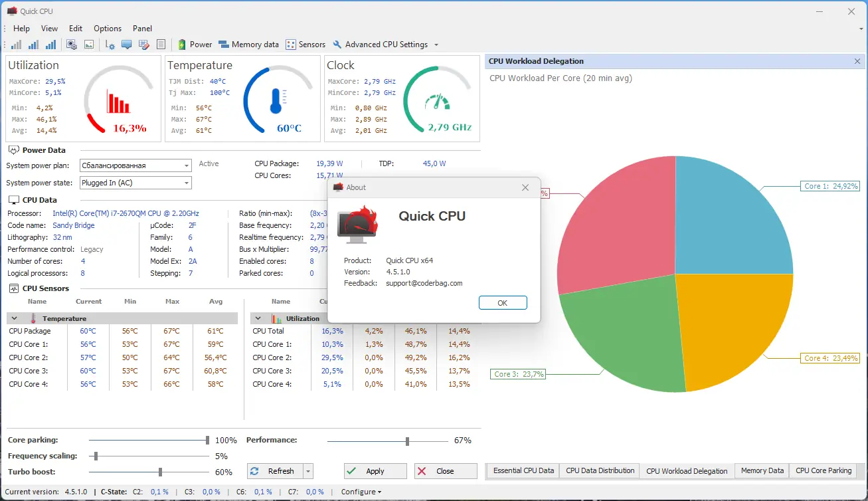Click the Quick CPU logo in the About dialog
868x501 pixels.
[x=357, y=223]
